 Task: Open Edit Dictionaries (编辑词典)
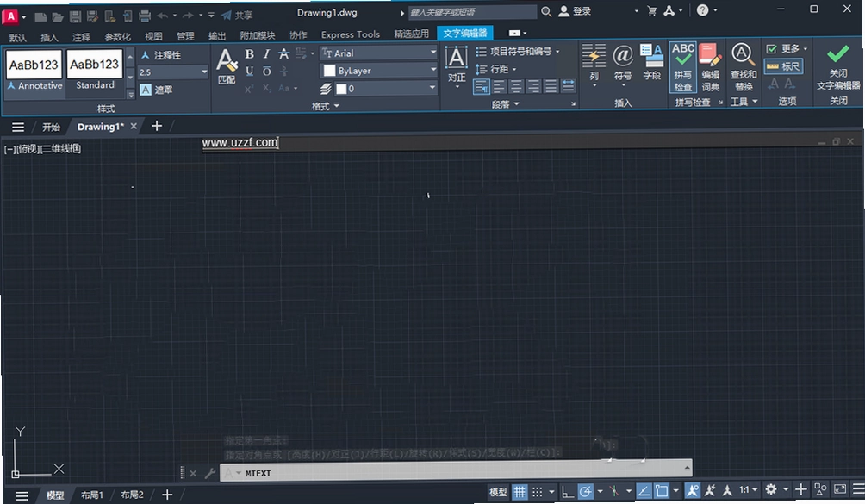pyautogui.click(x=711, y=66)
